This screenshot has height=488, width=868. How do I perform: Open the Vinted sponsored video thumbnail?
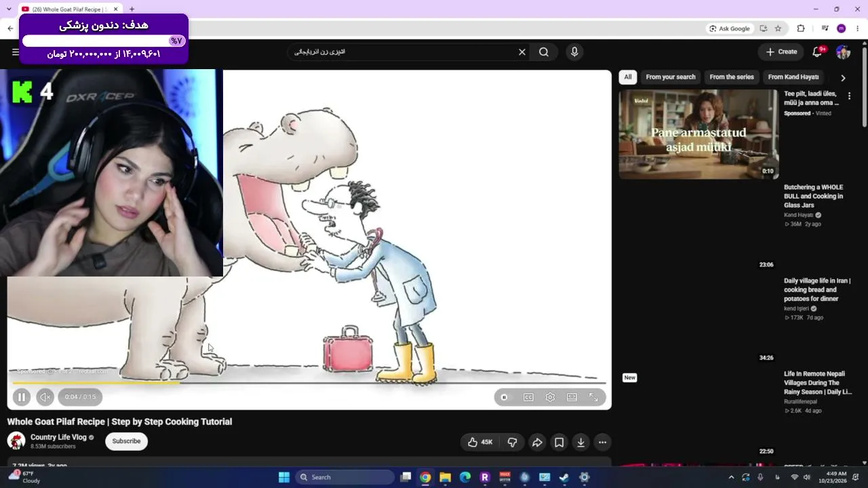[698, 134]
